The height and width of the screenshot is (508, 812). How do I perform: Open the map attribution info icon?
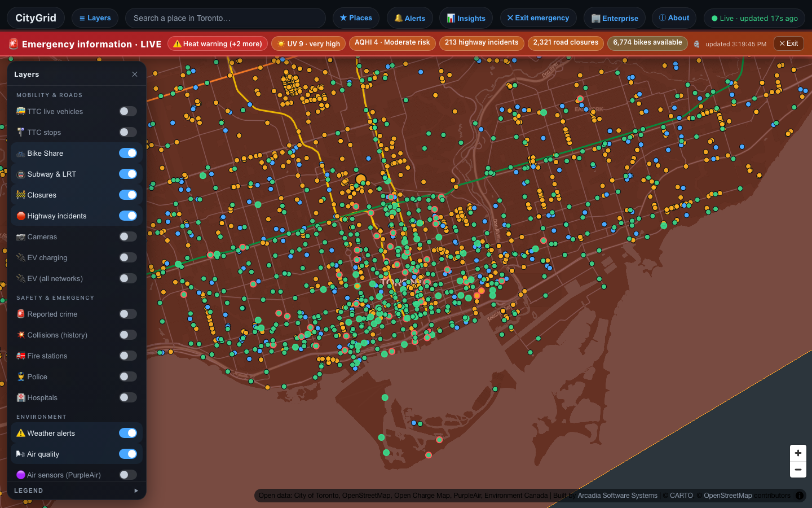tap(800, 496)
